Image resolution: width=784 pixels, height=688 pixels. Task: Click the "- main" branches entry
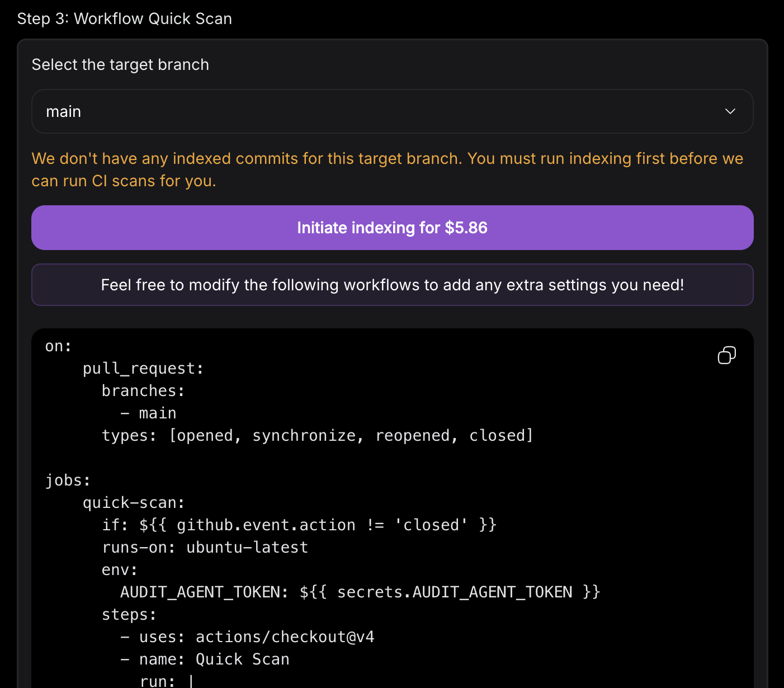(x=148, y=413)
